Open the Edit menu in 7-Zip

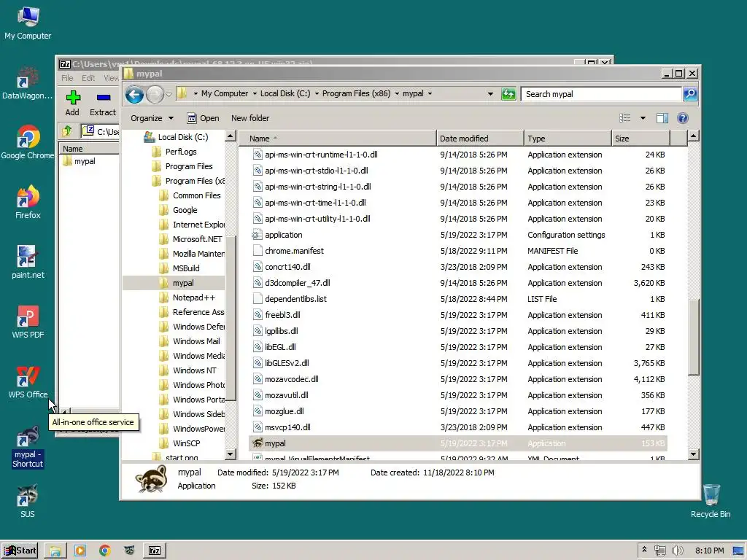click(x=88, y=78)
